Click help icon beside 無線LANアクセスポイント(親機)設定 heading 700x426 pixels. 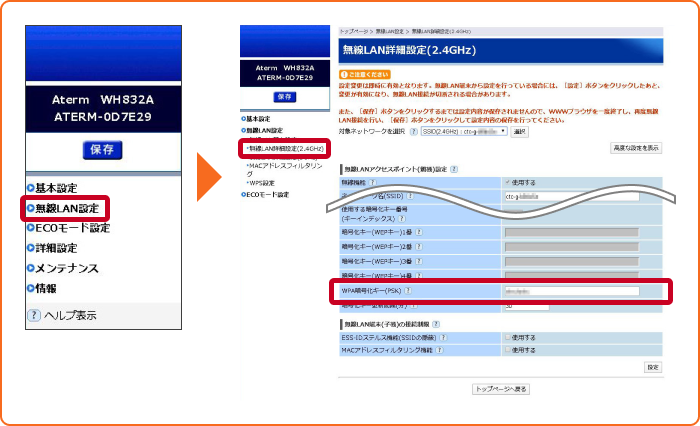tap(453, 169)
